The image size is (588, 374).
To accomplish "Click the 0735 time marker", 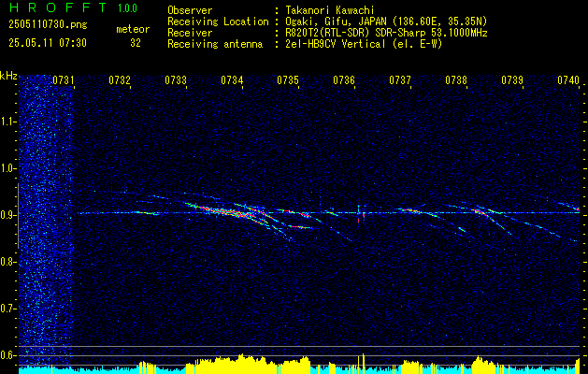I will coord(288,79).
